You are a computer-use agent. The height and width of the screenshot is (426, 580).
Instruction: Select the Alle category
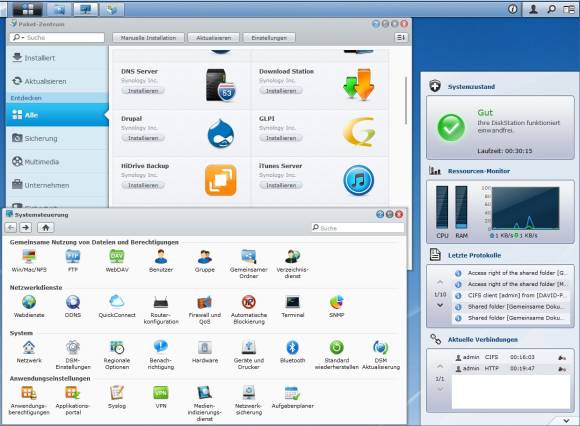pyautogui.click(x=57, y=115)
